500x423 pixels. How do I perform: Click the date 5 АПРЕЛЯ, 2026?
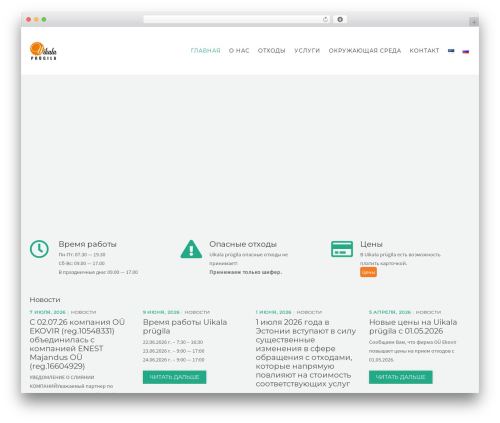(390, 312)
